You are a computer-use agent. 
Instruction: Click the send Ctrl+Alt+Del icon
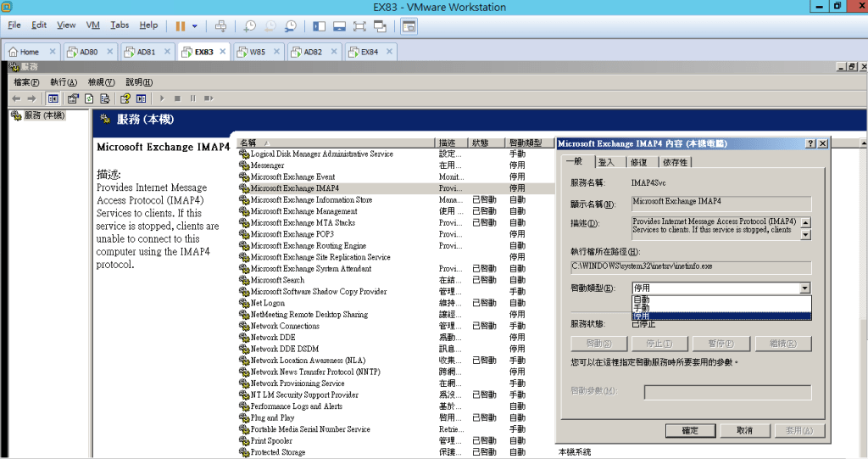pos(221,26)
